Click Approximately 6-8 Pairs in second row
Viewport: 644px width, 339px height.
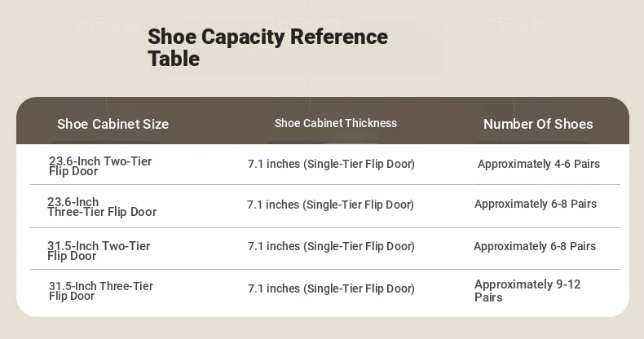[536, 204]
